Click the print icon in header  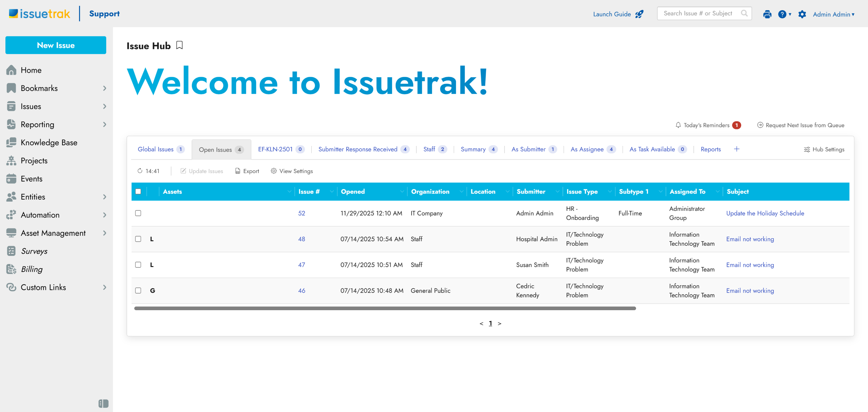tap(767, 14)
